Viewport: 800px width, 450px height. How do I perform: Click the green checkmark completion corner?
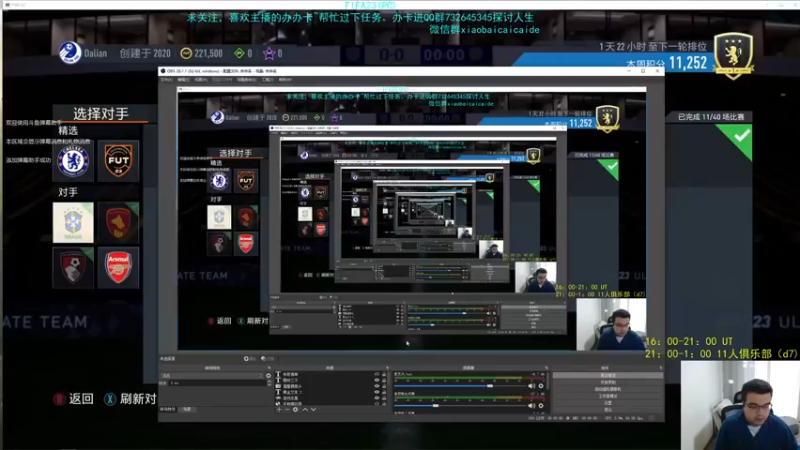[738, 139]
